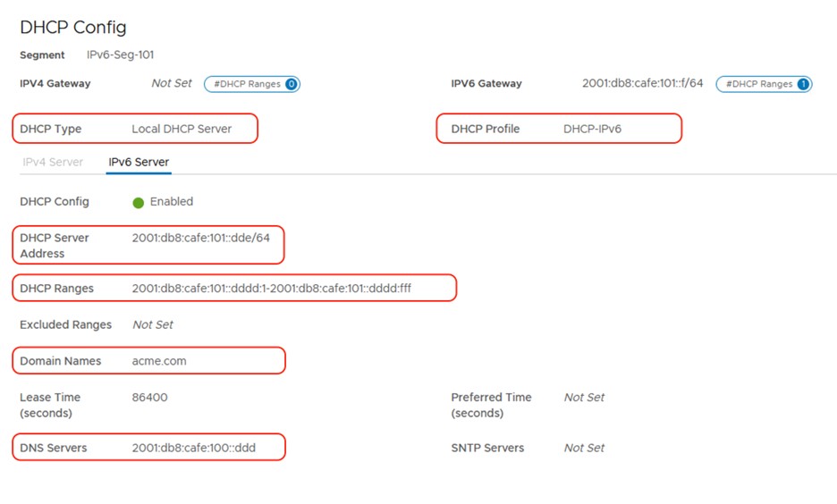Click the IPV4 Gateway Not Set value
The height and width of the screenshot is (504, 837).
point(172,83)
